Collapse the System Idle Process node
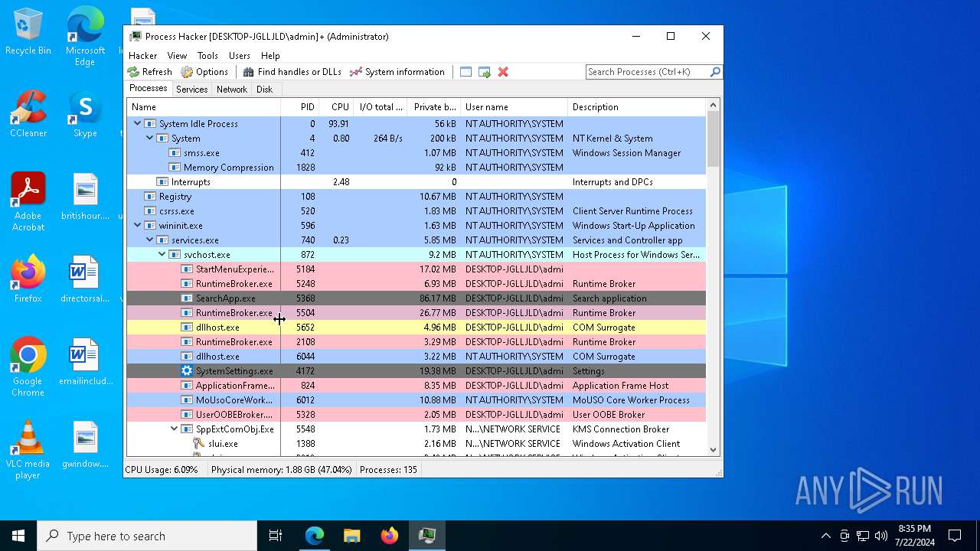Viewport: 980px width, 551px height. [x=138, y=123]
